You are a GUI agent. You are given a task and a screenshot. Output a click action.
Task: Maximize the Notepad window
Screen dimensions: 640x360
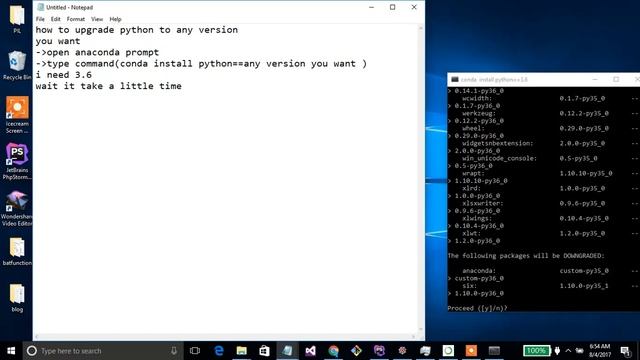[392, 7]
